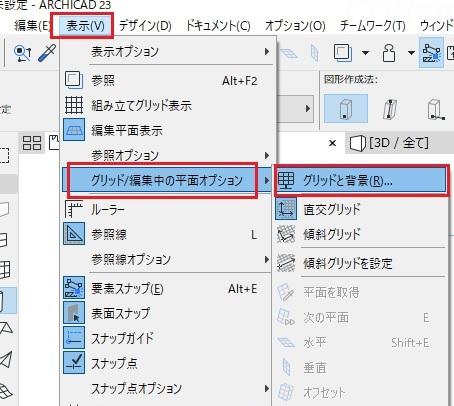Image resolution: width=454 pixels, height=406 pixels.
Task: Open the オプション(O) menu
Action: click(x=295, y=26)
